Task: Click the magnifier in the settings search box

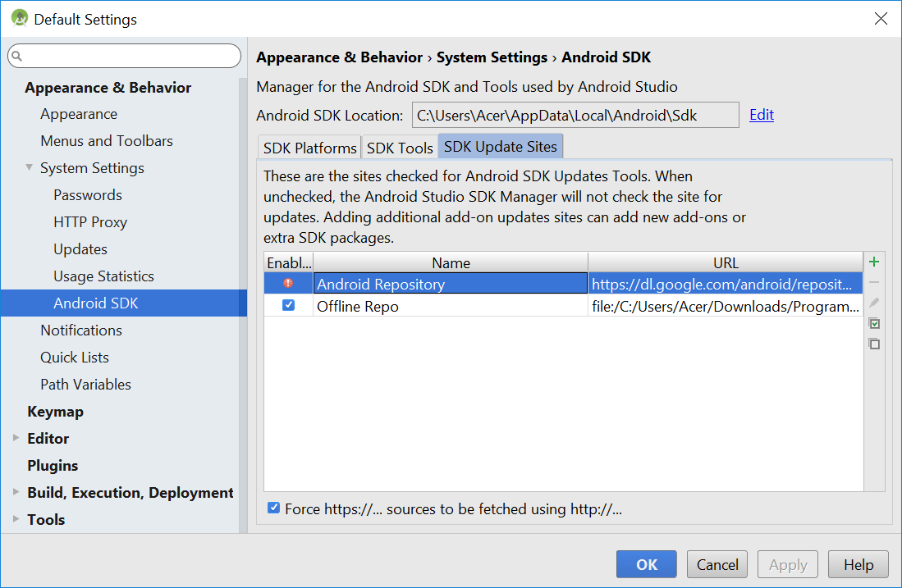Action: (x=18, y=55)
